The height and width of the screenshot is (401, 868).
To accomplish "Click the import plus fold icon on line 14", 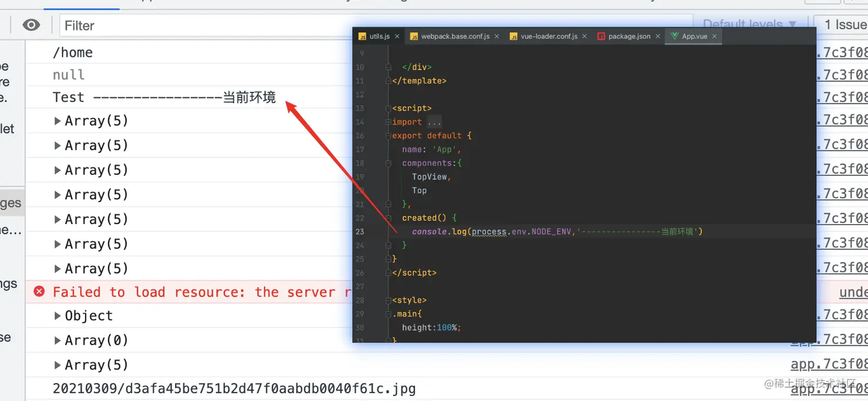I will click(388, 122).
